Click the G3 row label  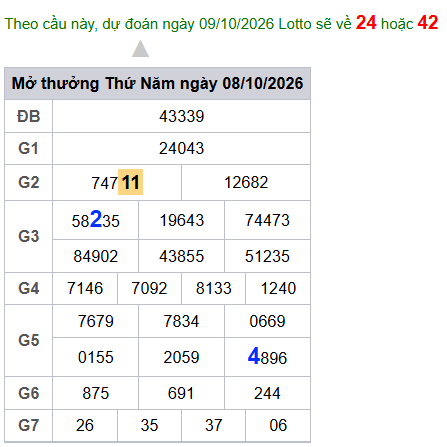tap(28, 236)
